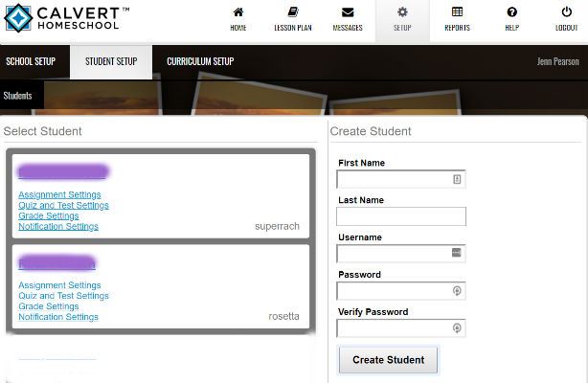The image size is (588, 383).
Task: Click the Home house icon
Action: (237, 12)
